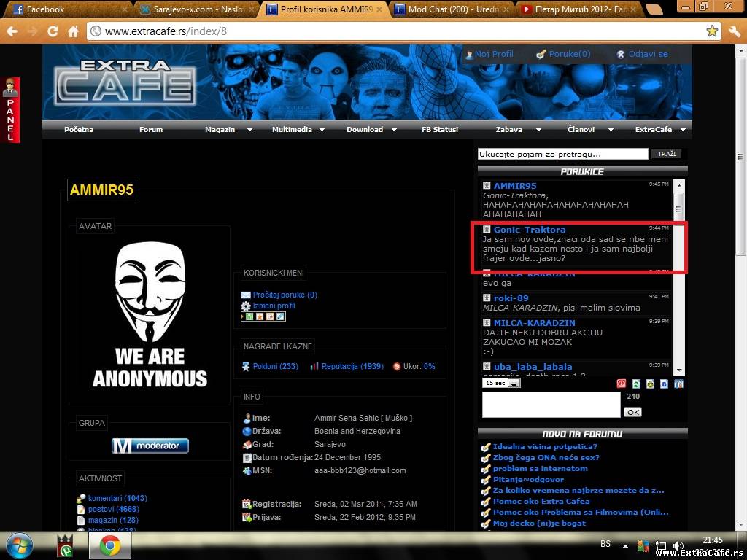
Task: Open the smiley emoticon icon in chat
Action: pyautogui.click(x=650, y=384)
